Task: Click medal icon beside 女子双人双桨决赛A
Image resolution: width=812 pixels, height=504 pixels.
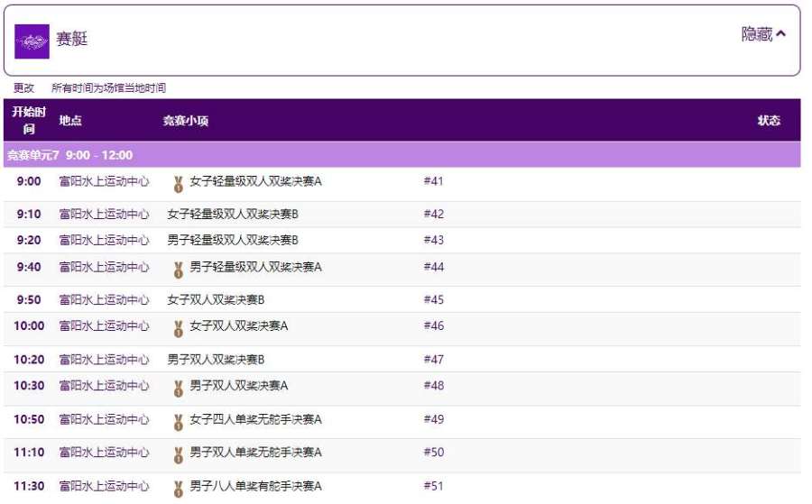Action: pyautogui.click(x=179, y=328)
